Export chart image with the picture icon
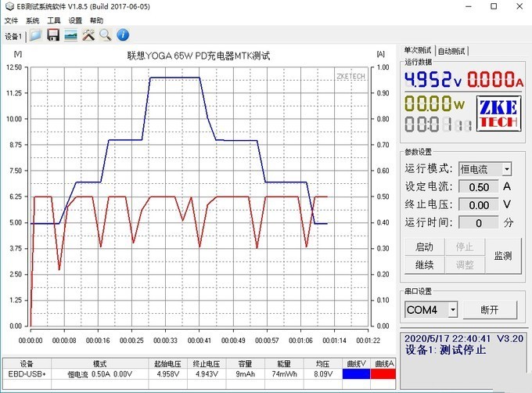This screenshot has height=393, width=532. pos(70,35)
